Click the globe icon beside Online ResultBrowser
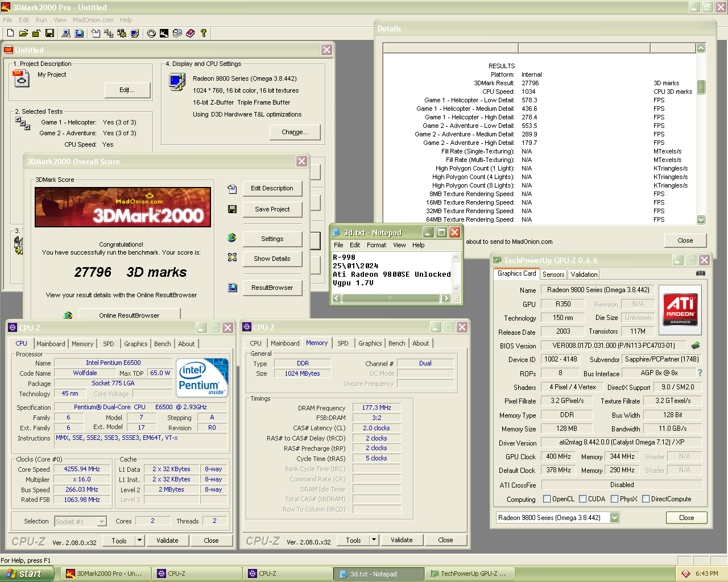The height and width of the screenshot is (582, 728). [68, 315]
